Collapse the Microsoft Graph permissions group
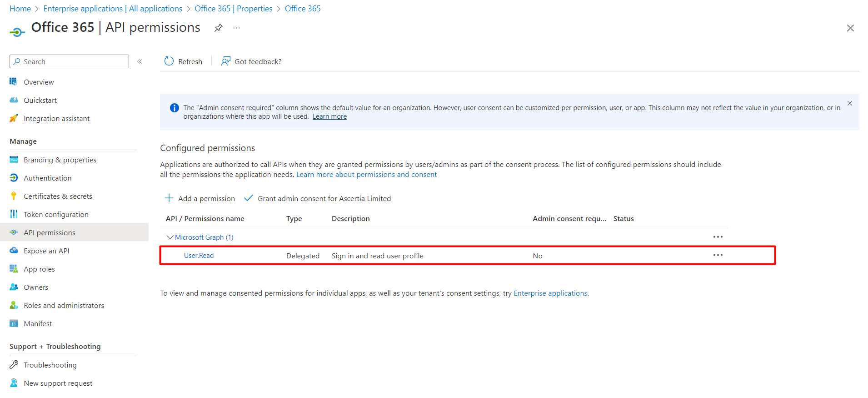The width and height of the screenshot is (868, 398). [x=170, y=237]
